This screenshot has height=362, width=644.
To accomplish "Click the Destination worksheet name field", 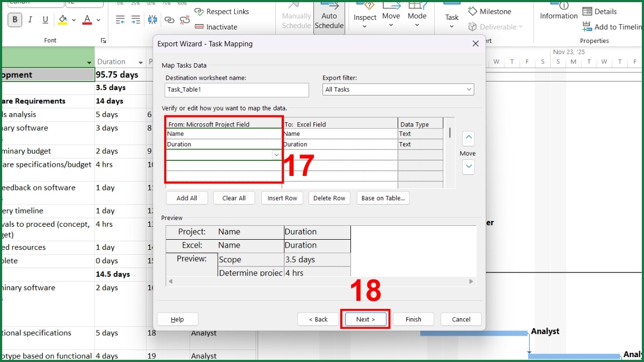I will tap(237, 90).
